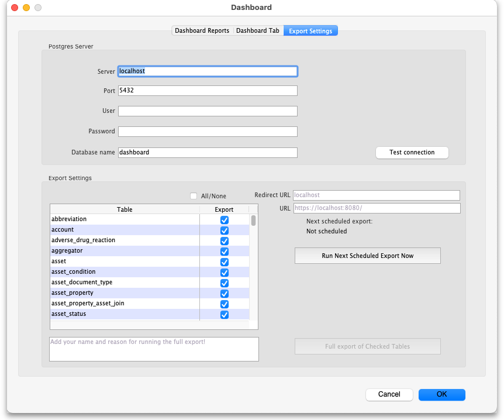Toggle the All/None checkbox
Viewport: 504px width, 420px height.
[194, 196]
